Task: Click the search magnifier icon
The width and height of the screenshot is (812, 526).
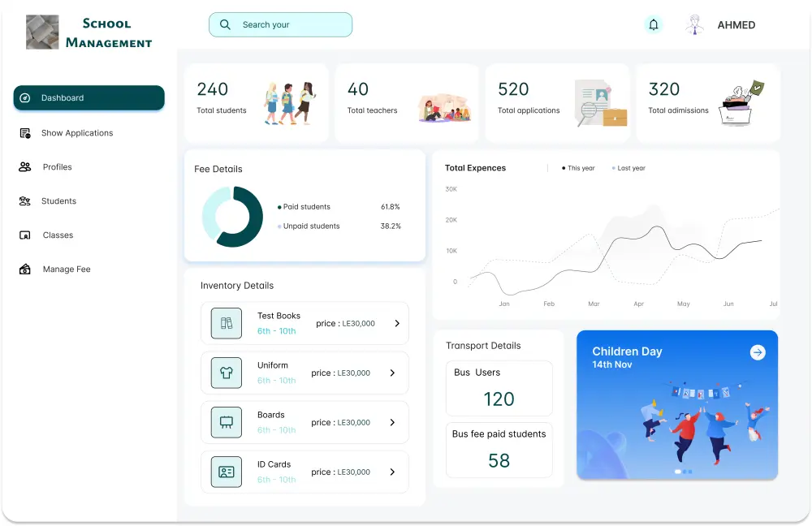Action: (225, 24)
